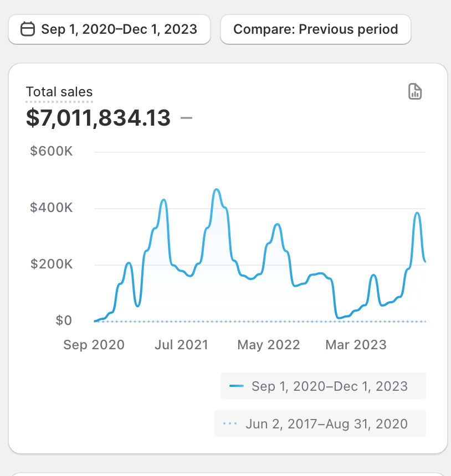451x476 pixels.
Task: Click the highest peak on the sales chart
Action: (x=217, y=189)
